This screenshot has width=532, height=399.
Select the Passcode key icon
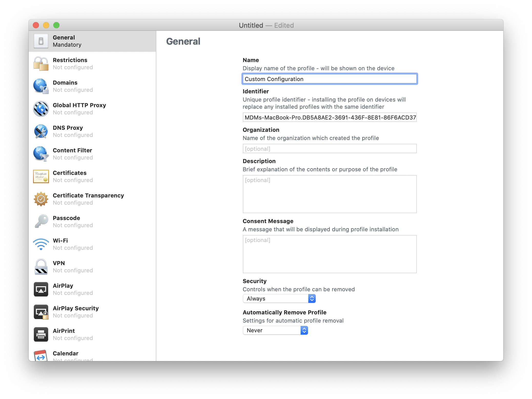[x=41, y=222]
